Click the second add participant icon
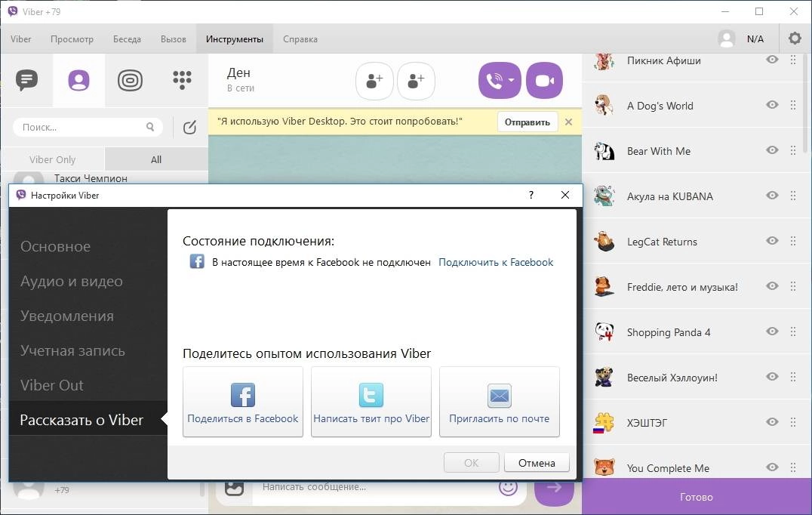Viewport: 812px width, 515px height. [416, 81]
